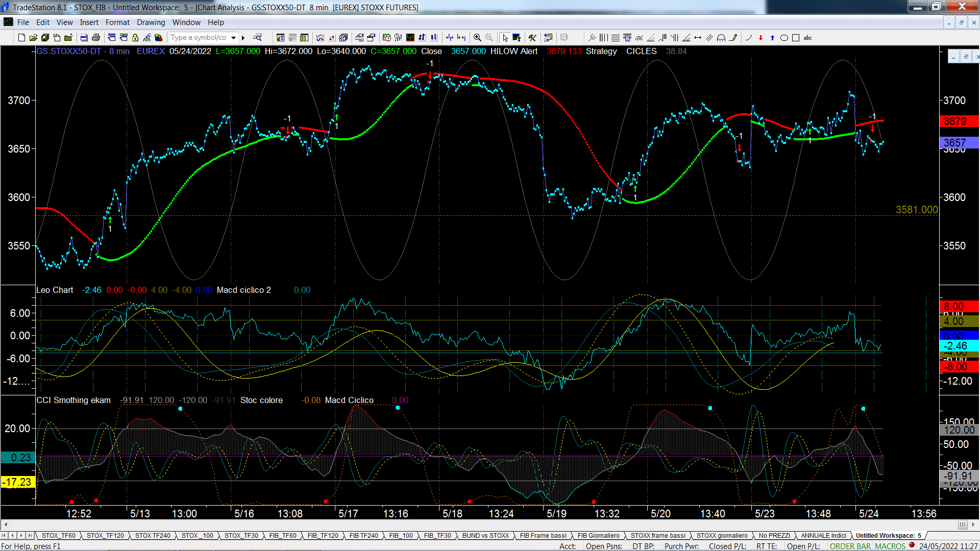Click the padlock toolbar icon
This screenshot has height=551, width=980.
click(x=135, y=37)
